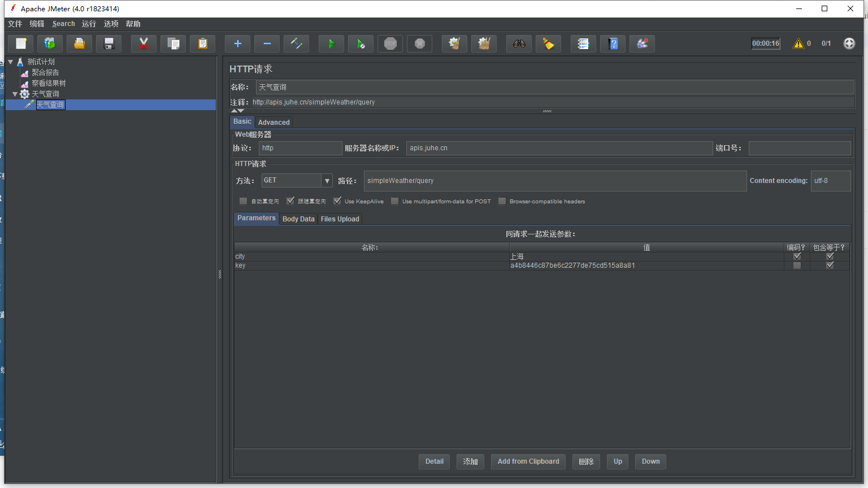Click the path field simpleWeather/query
The image size is (868, 488).
(555, 181)
